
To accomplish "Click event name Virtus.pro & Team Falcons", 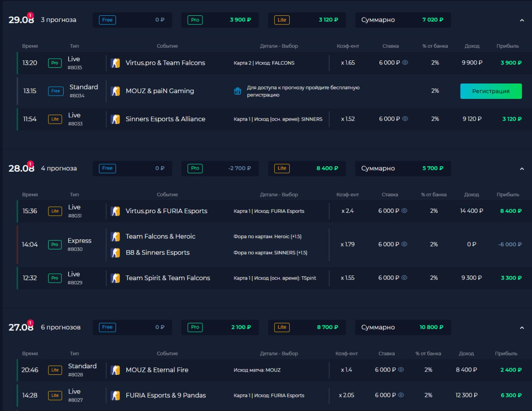I will 165,63.
